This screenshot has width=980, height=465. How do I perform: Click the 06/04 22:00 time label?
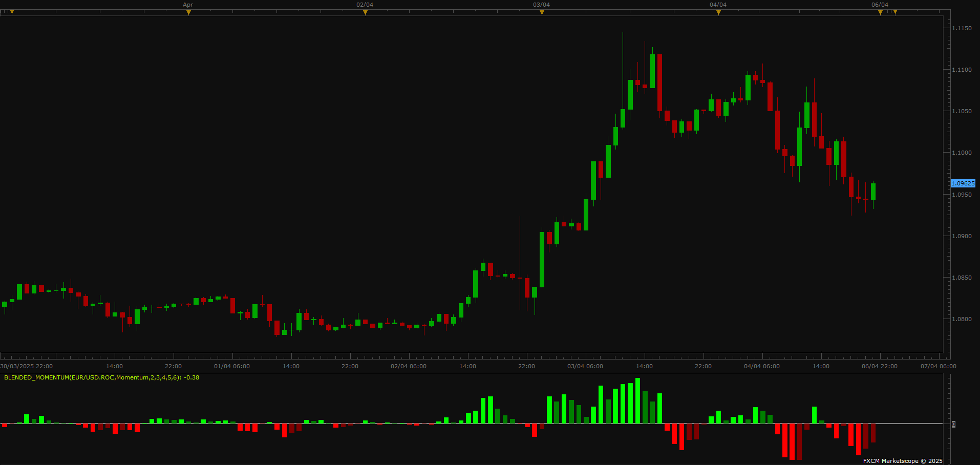point(880,366)
